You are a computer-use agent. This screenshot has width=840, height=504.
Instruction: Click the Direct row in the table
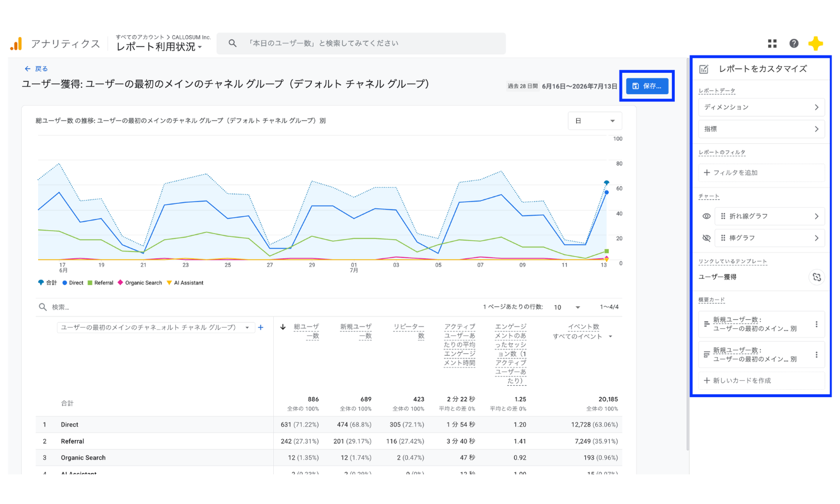pos(329,425)
